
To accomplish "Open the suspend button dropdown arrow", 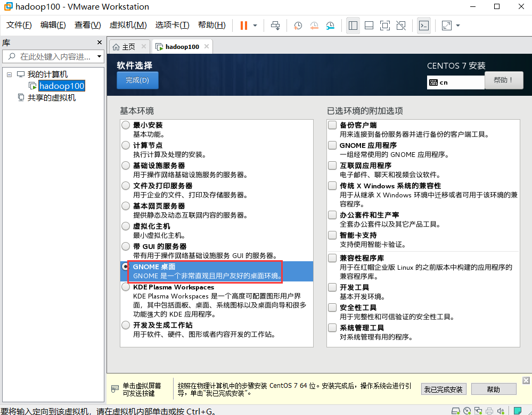I will (x=255, y=25).
